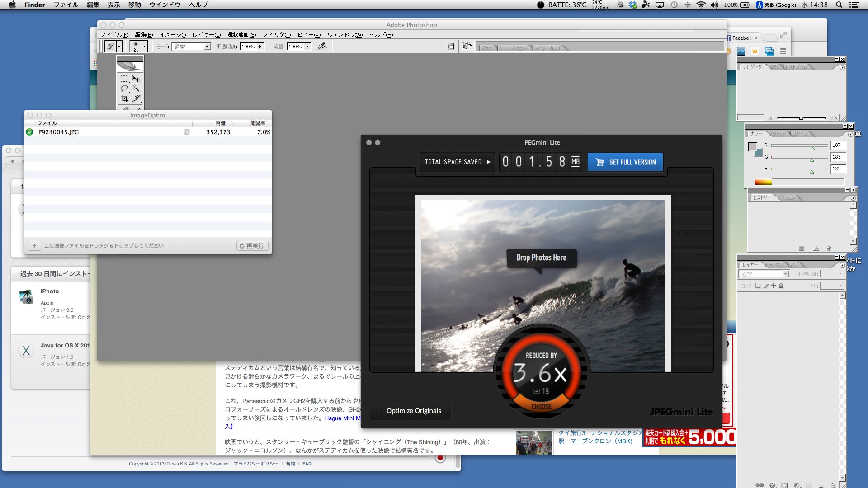
Task: Open the Photoshop layer (レイヤー) menu
Action: [207, 35]
